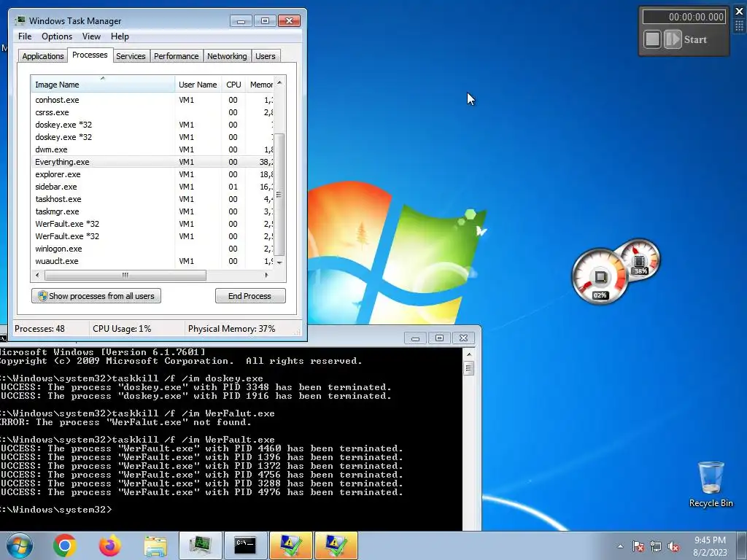Viewport: 747px width, 560px height.
Task: Open the Windows Start menu orb
Action: 20,545
